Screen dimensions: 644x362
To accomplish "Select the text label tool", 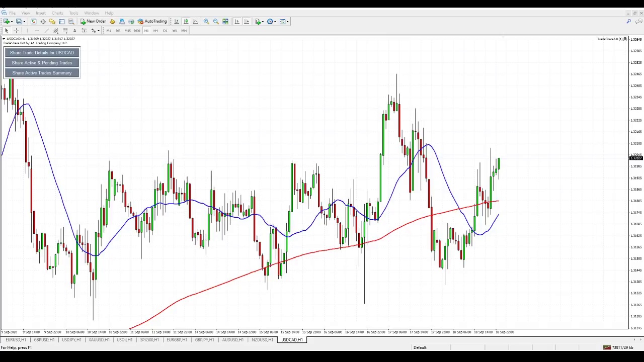I will tap(84, 31).
